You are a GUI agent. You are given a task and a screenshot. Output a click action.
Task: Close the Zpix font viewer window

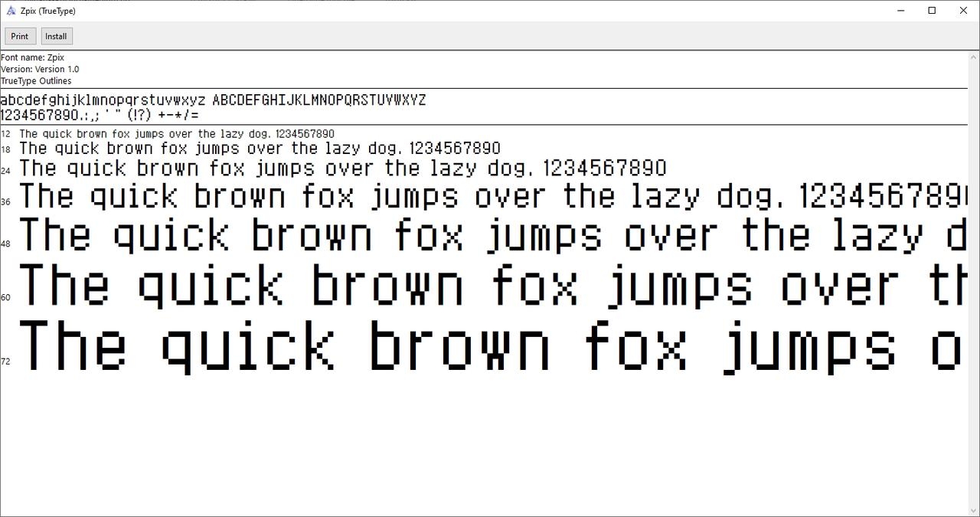tap(963, 11)
